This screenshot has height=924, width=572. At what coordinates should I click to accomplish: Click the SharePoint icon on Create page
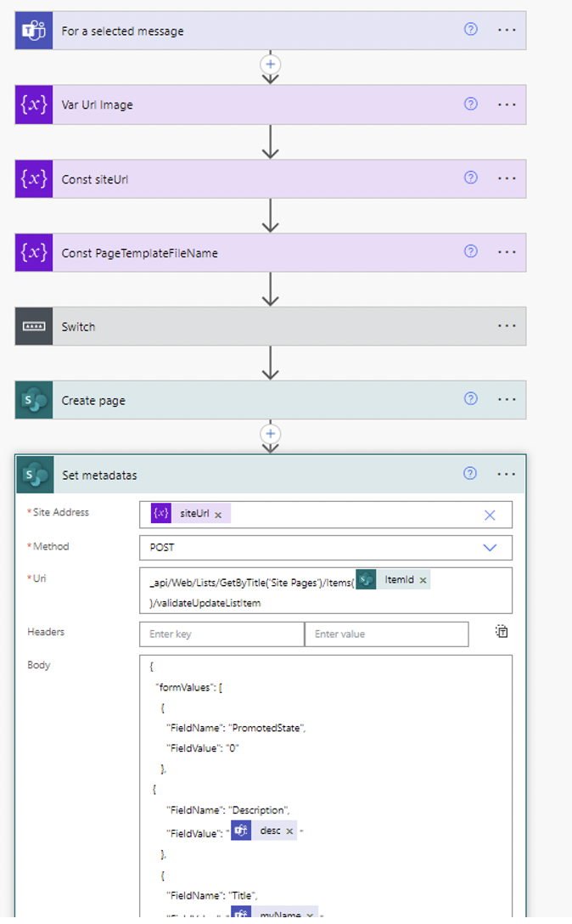[33, 399]
